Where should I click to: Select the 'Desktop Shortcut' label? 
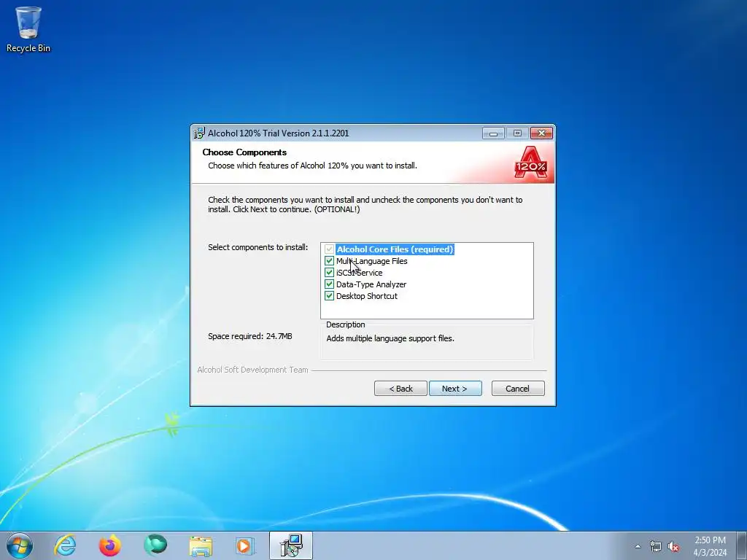367,296
